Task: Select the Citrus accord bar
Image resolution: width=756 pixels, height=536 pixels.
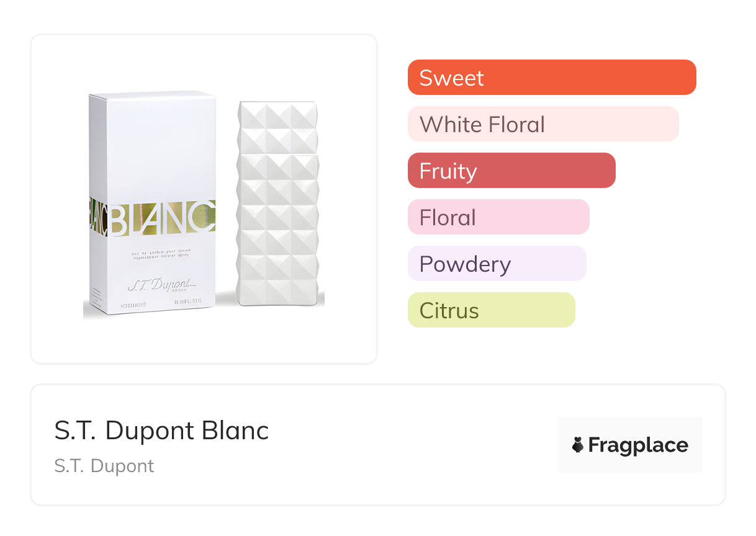Action: 491,310
